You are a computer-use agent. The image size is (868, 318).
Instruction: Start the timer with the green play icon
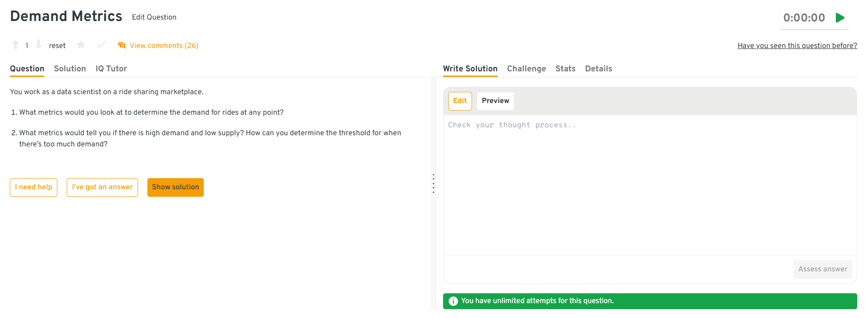click(x=840, y=18)
